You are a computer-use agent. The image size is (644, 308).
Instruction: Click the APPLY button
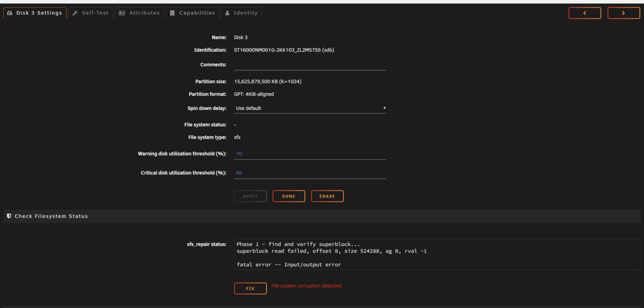pos(251,197)
